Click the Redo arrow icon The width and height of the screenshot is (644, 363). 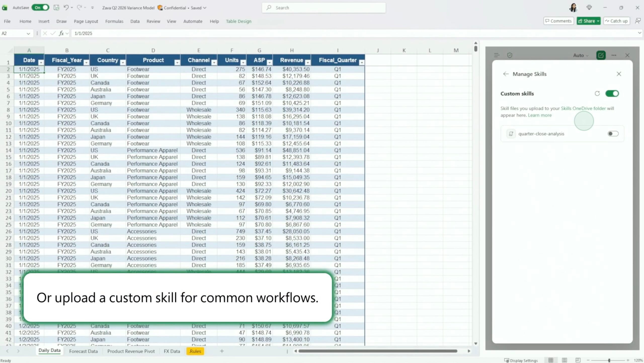tap(79, 8)
